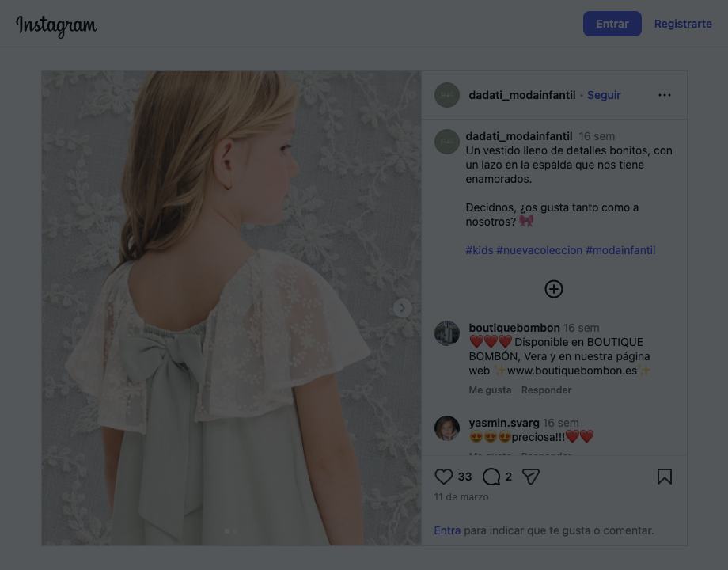Click the Instagram logo
This screenshot has height=570, width=728.
pos(56,25)
